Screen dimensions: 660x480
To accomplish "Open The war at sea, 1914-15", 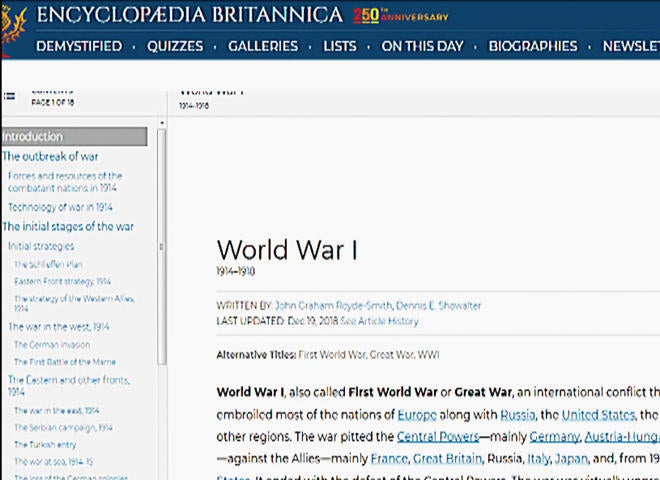I will pos(53,461).
